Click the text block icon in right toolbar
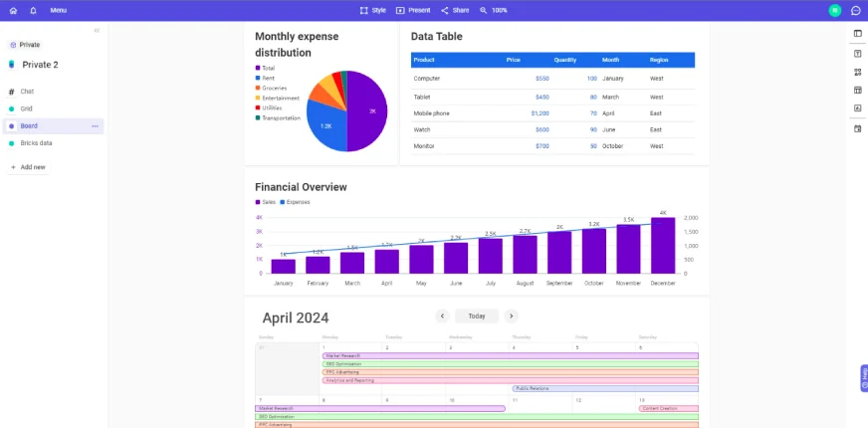 (x=857, y=54)
